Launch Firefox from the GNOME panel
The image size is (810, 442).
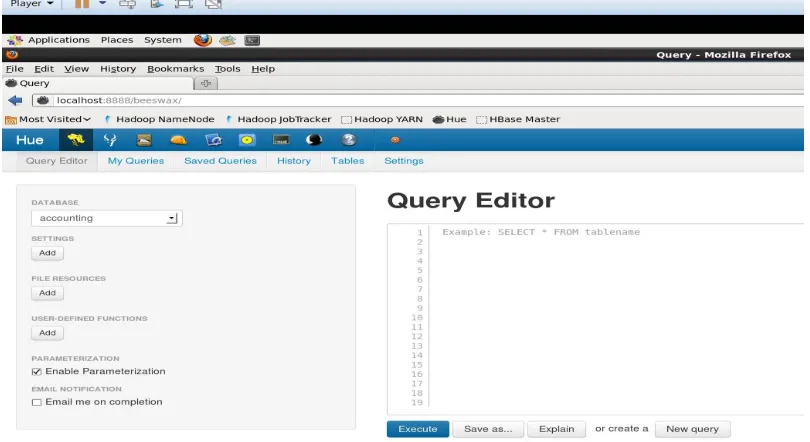[202, 40]
